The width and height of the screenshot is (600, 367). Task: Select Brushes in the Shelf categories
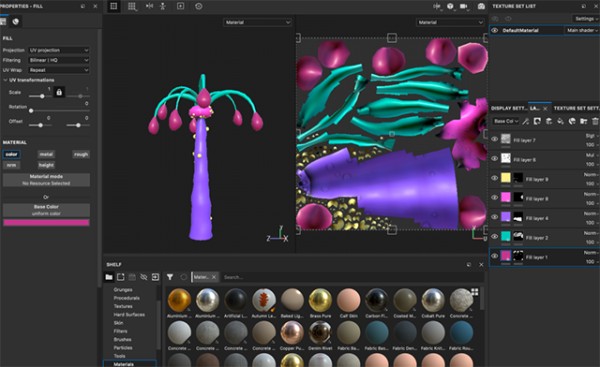pos(122,339)
